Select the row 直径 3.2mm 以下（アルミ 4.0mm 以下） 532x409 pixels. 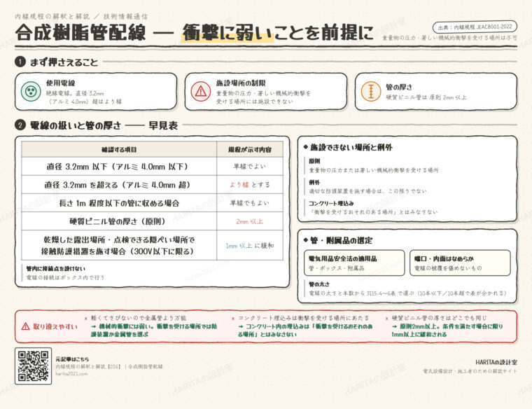tap(153, 166)
